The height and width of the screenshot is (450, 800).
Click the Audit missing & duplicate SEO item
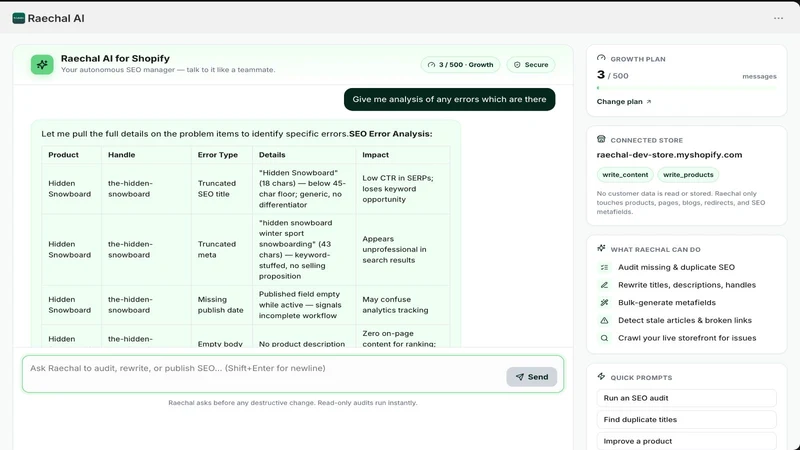[x=676, y=267]
